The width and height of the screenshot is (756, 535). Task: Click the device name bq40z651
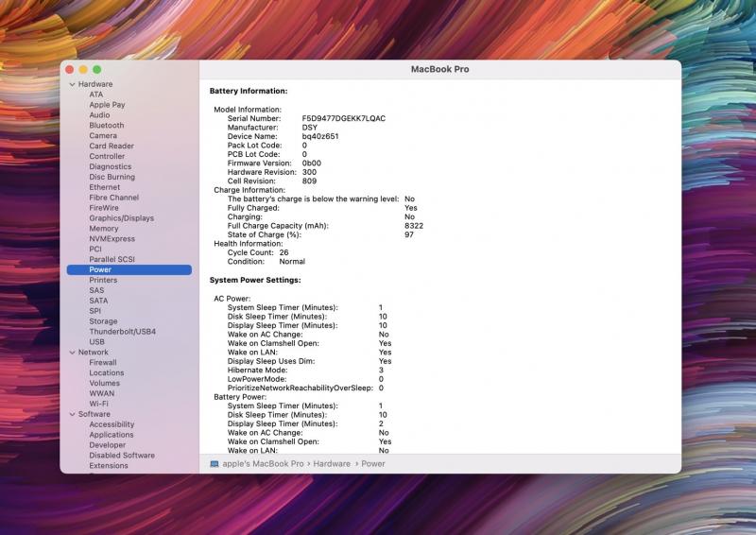tap(320, 136)
